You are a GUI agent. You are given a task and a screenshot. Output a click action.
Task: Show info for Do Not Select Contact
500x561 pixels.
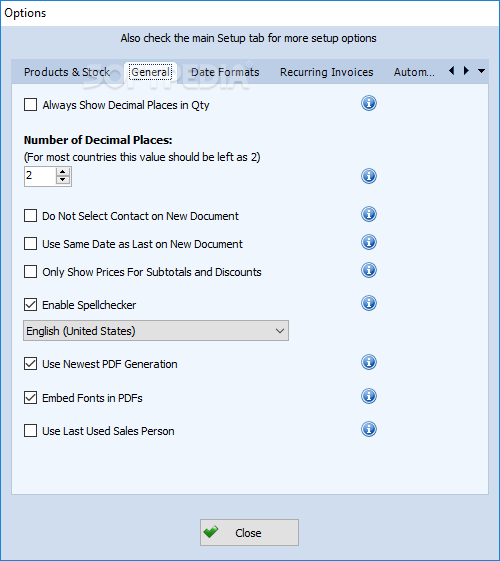(368, 214)
